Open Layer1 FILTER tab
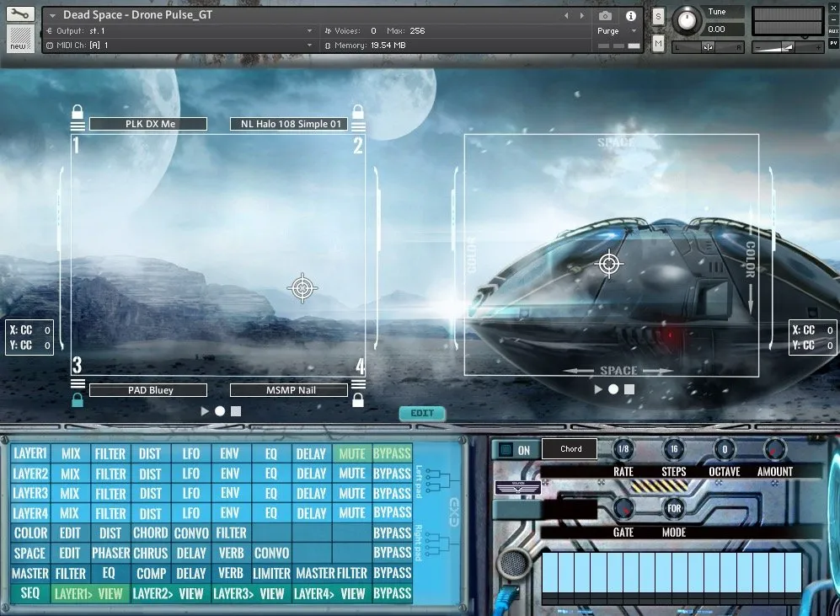Viewport: 840px width, 616px height. (x=110, y=453)
